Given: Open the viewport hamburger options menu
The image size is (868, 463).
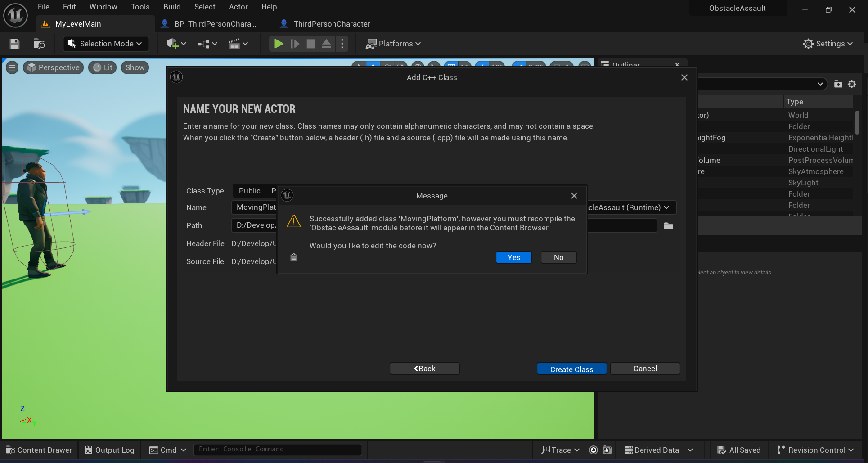Looking at the screenshot, I should pyautogui.click(x=12, y=67).
